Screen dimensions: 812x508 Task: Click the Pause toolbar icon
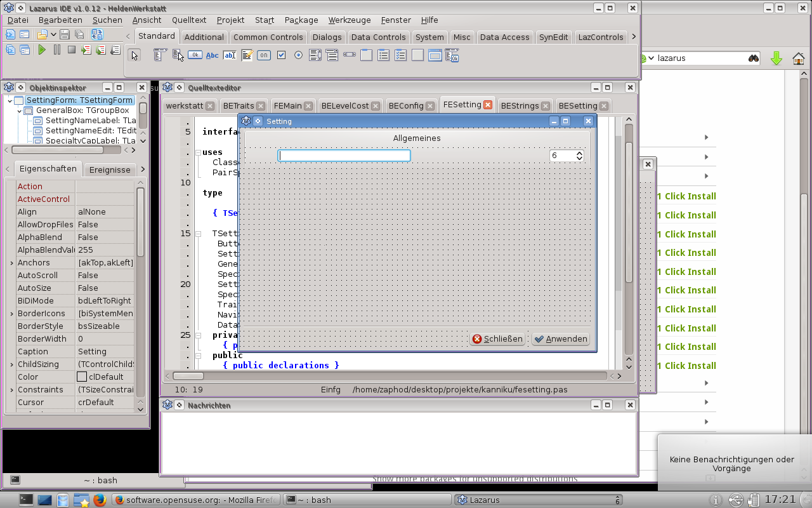[57, 50]
